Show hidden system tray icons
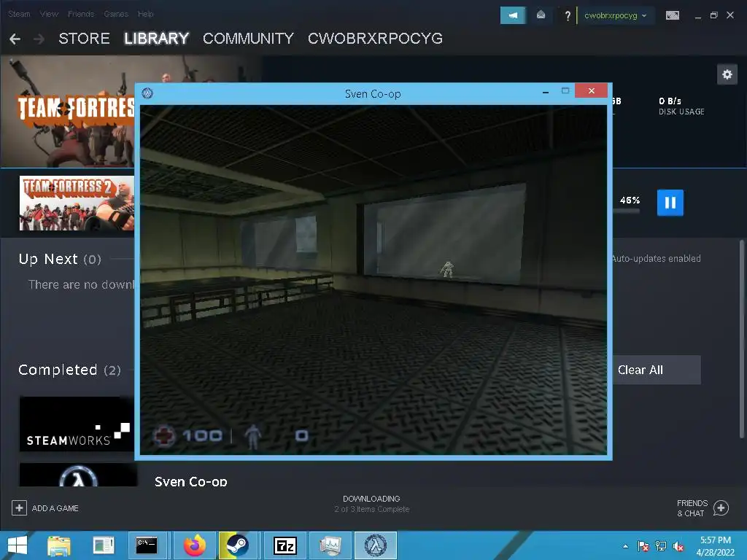The image size is (747, 560). (x=625, y=546)
